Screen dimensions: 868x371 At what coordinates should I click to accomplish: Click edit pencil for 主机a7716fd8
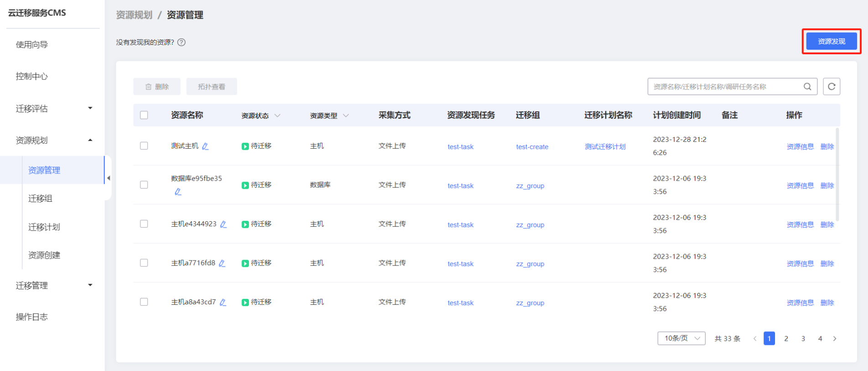(x=222, y=263)
